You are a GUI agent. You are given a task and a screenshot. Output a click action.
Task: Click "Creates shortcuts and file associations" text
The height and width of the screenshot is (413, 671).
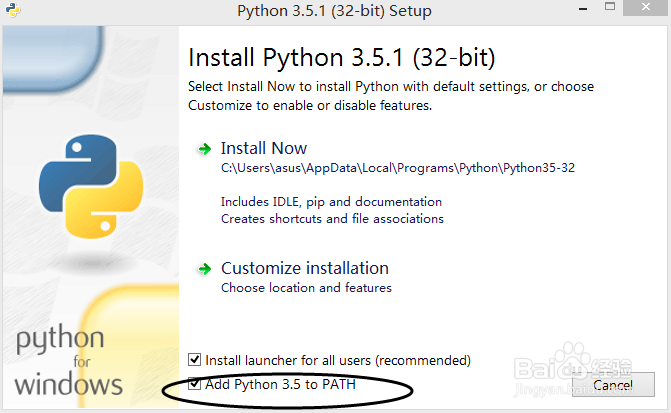(x=332, y=218)
